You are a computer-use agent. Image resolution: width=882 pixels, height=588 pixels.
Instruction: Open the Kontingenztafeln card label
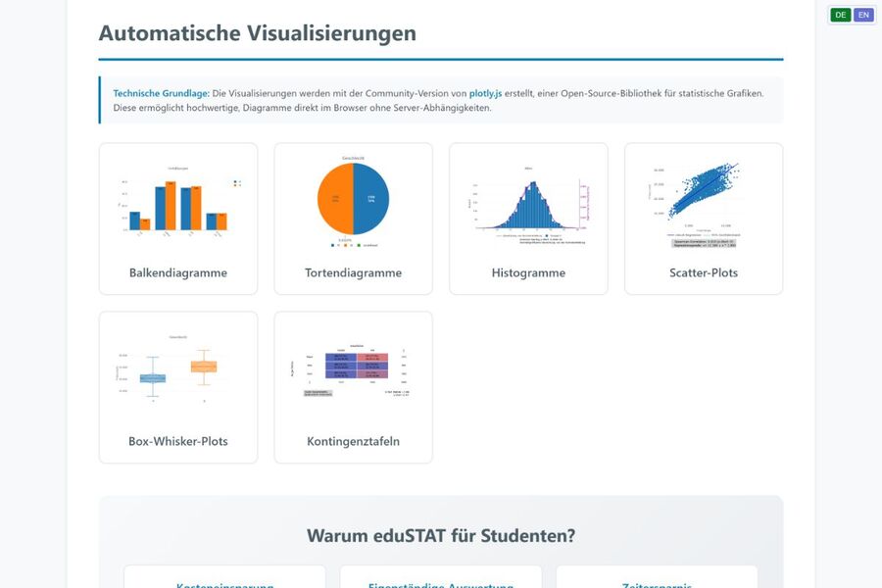353,441
